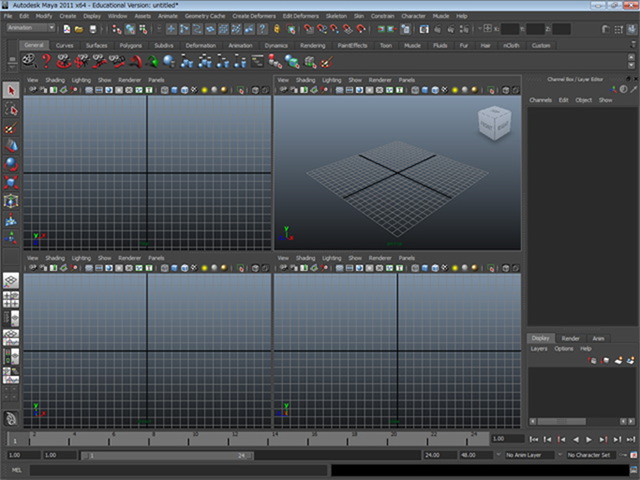
Task: Switch to the Polygons shelf tab
Action: click(131, 45)
